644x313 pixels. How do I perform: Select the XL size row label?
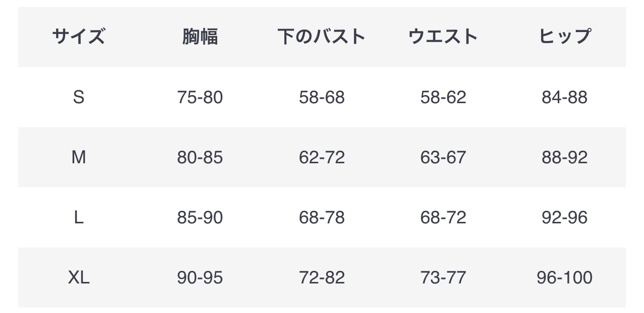(79, 277)
